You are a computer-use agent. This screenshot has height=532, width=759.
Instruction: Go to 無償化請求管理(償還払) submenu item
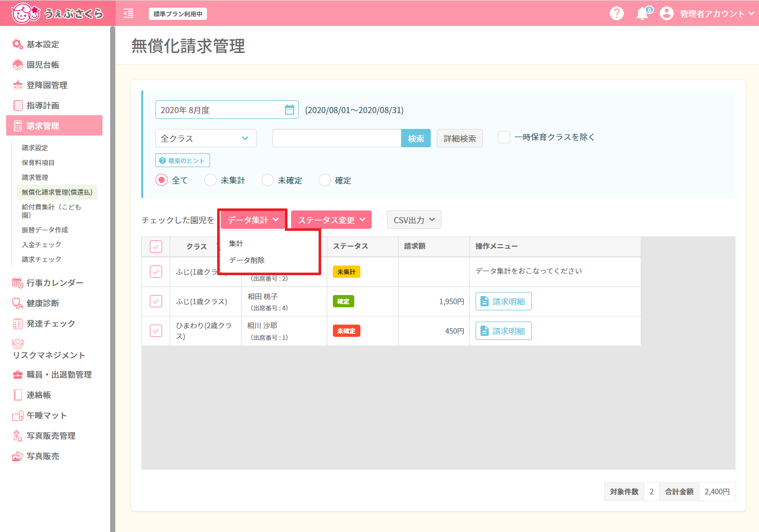pos(57,192)
